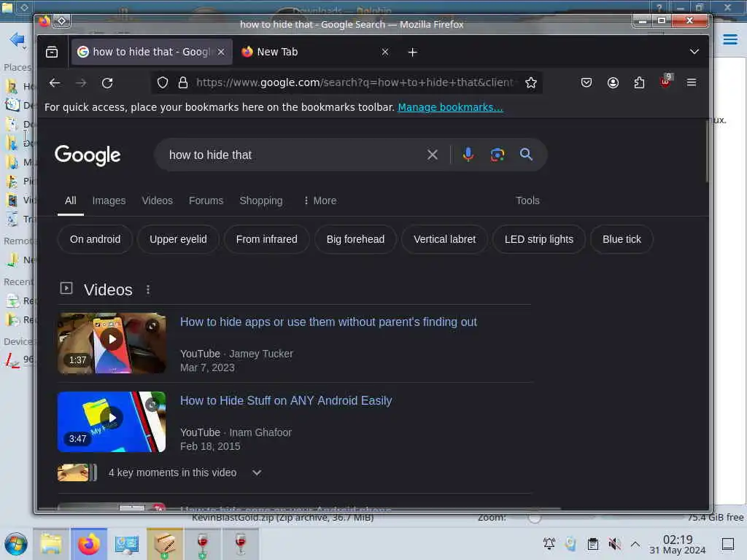Click Dolphin zoom slider handle
This screenshot has width=747, height=560.
[535, 518]
